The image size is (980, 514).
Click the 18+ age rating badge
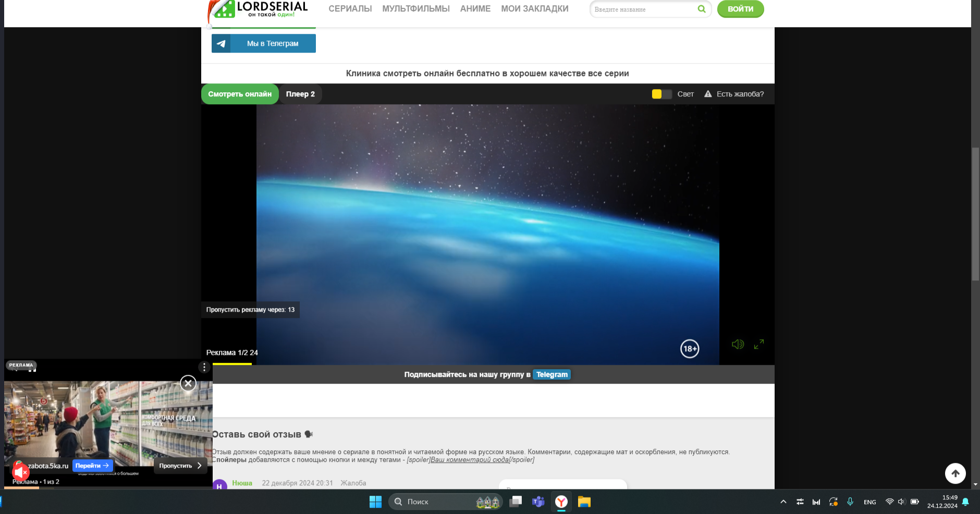(690, 349)
